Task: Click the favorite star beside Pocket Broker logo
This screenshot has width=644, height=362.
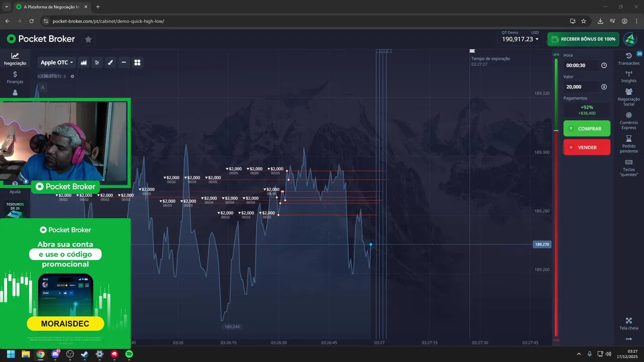Action: pyautogui.click(x=88, y=39)
